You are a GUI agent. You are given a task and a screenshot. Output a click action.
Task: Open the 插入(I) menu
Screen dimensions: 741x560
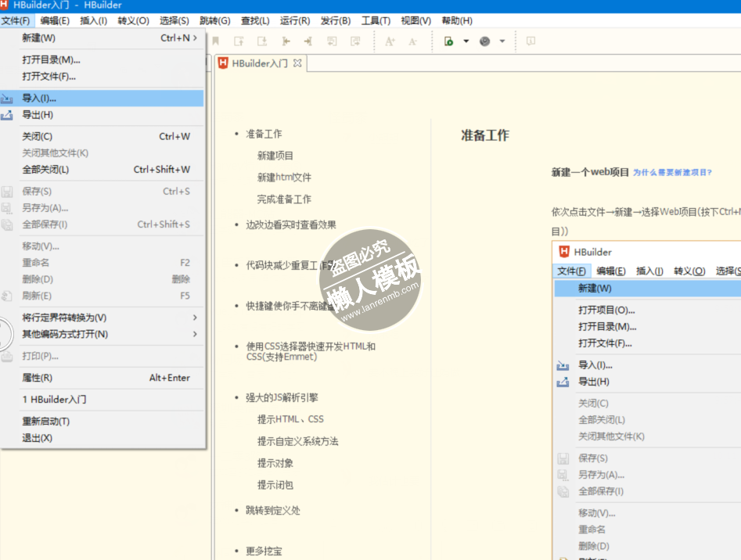[94, 21]
